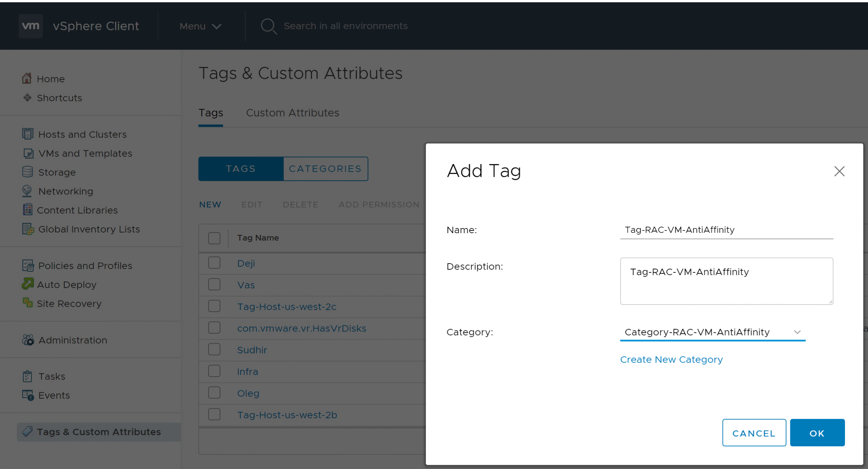Open the Category dropdown selector

(x=712, y=332)
